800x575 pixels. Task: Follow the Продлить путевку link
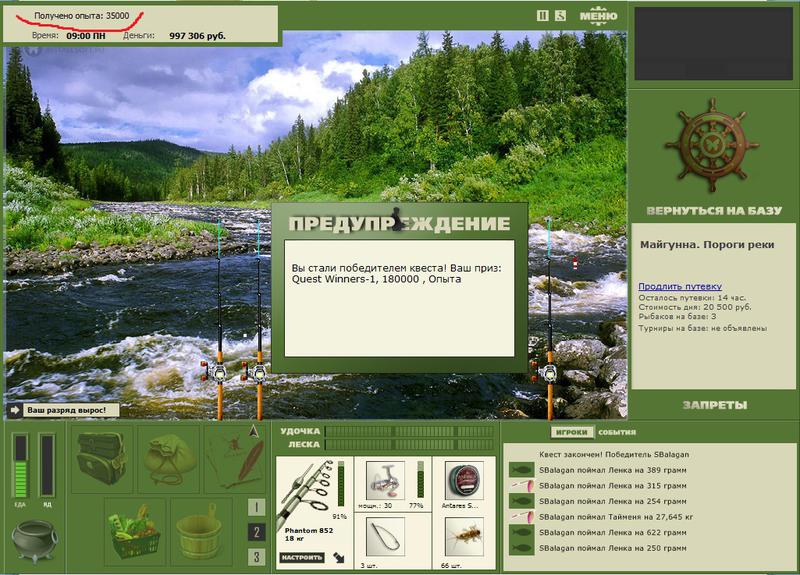[680, 286]
